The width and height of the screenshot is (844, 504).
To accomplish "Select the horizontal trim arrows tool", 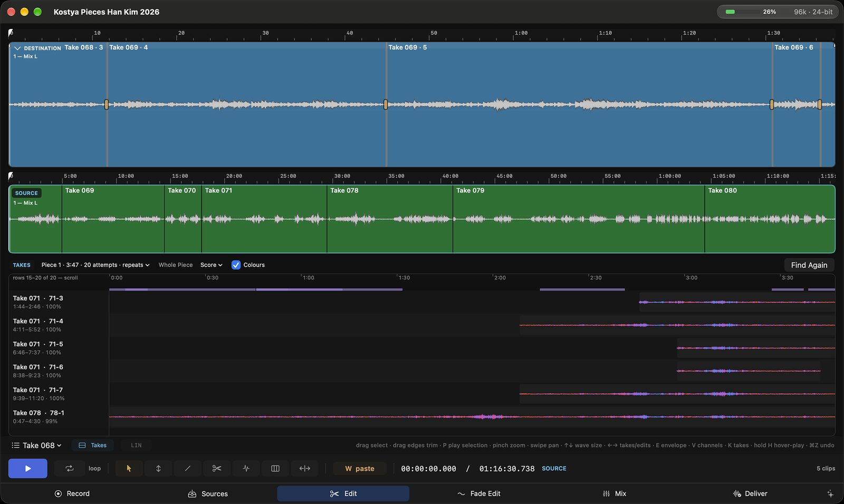I will pyautogui.click(x=305, y=468).
